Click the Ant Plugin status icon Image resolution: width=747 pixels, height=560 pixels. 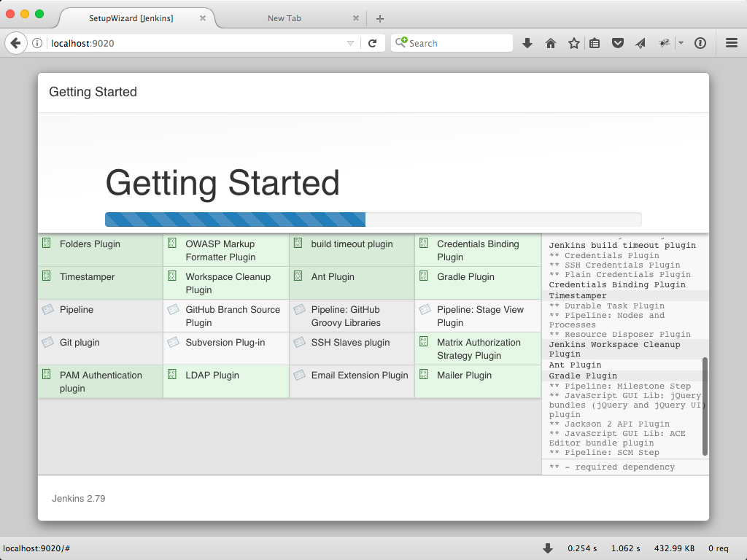(298, 276)
